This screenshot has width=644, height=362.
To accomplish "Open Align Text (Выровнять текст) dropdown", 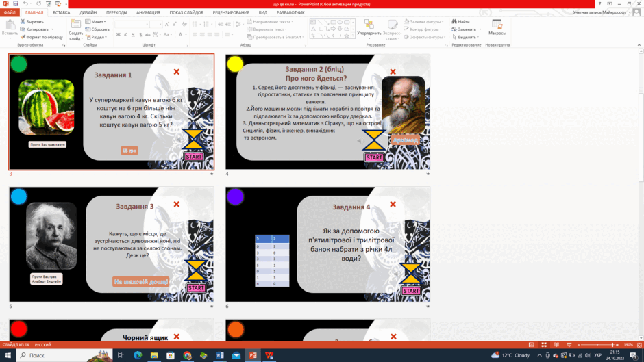I will tap(267, 29).
